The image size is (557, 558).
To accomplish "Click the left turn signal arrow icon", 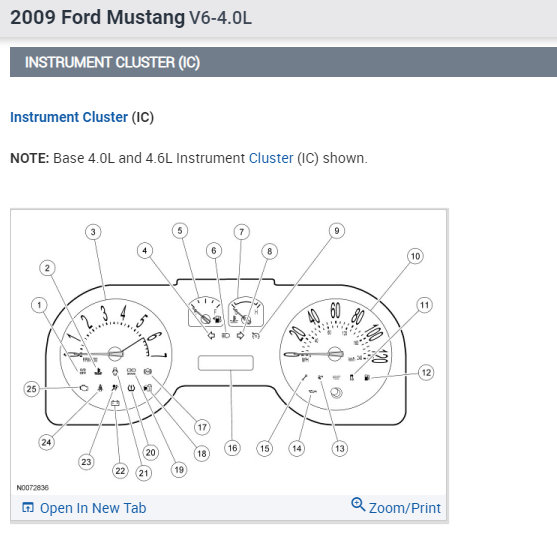I will coord(211,335).
